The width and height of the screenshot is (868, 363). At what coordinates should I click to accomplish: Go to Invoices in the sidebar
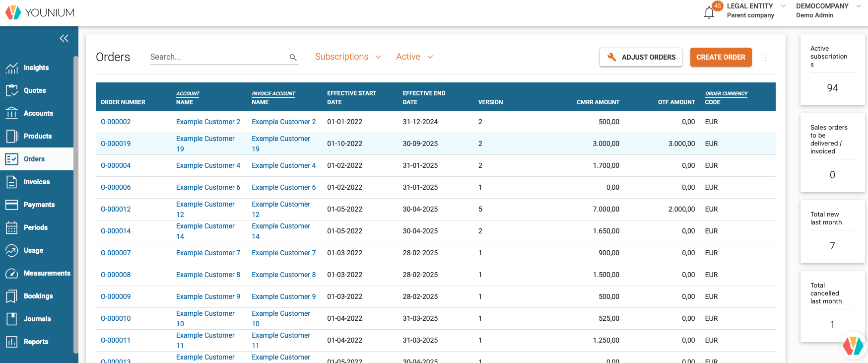37,182
